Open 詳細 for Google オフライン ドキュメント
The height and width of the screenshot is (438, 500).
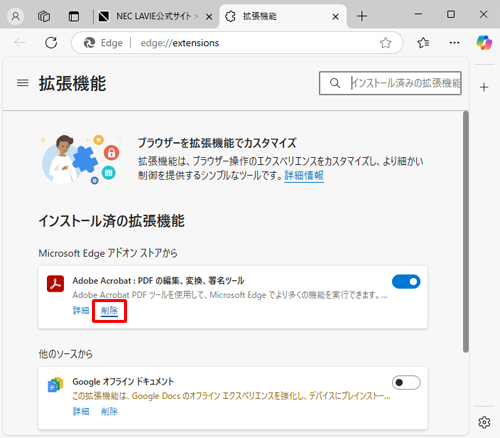coord(81,411)
